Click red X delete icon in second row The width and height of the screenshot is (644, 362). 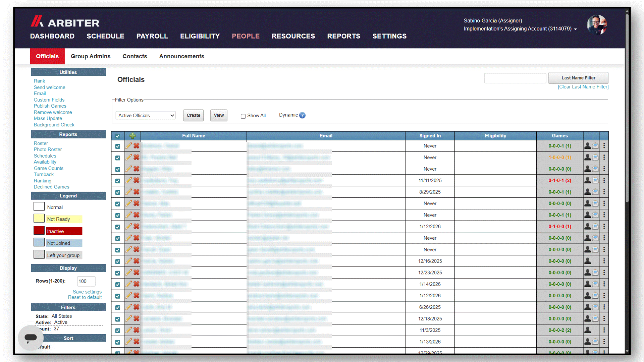tap(136, 157)
